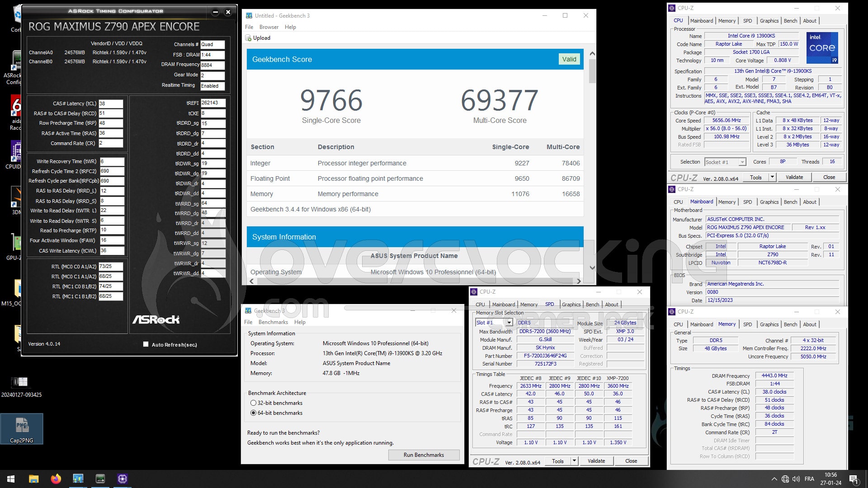This screenshot has height=488, width=868.
Task: Click Validate in the CPU-Z processor window
Action: [794, 177]
